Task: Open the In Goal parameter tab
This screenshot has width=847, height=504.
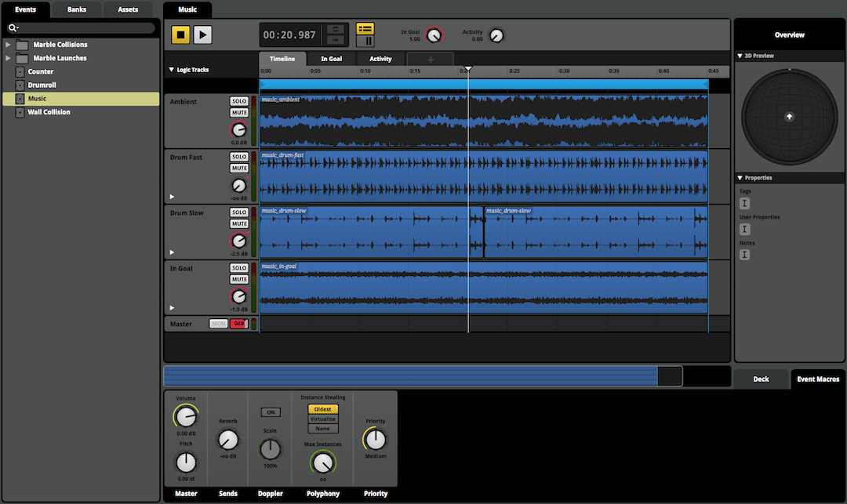Action: [x=331, y=59]
